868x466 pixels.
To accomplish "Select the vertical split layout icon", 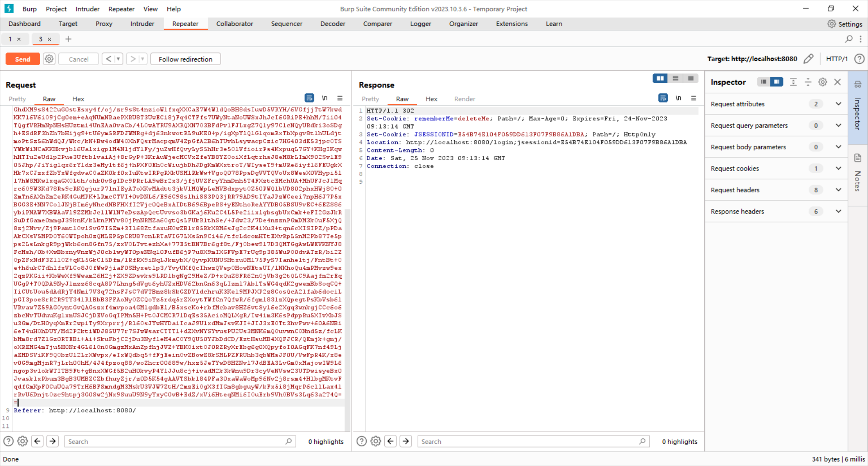I will [660, 78].
